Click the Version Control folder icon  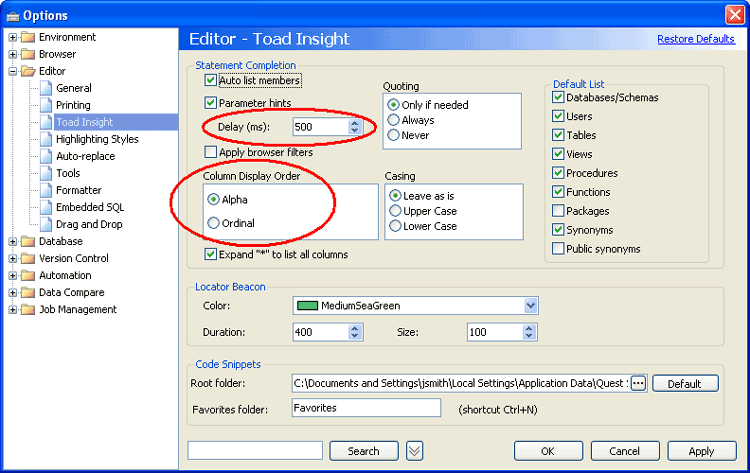coord(28,258)
